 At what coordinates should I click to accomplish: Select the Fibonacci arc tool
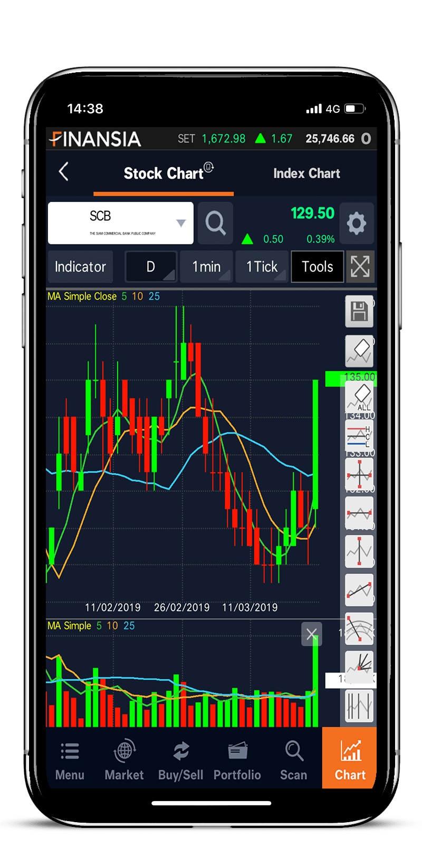coord(359,628)
